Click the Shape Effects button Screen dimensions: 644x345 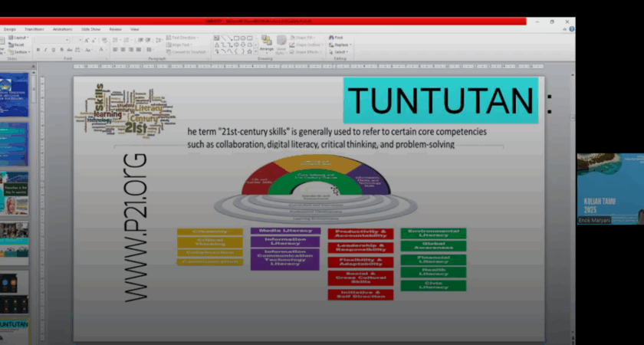point(305,52)
